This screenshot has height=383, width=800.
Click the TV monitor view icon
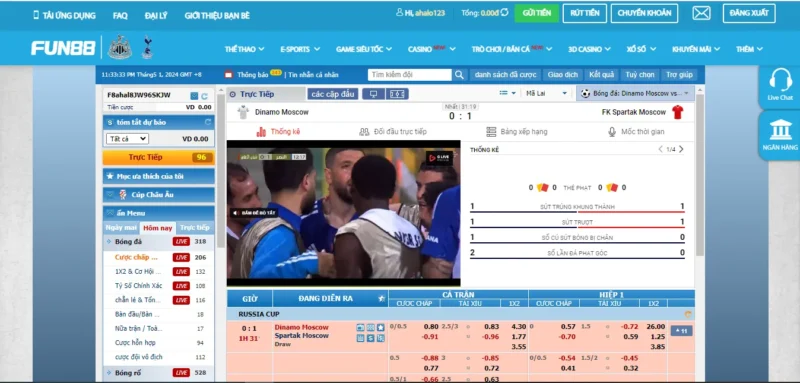pos(373,94)
